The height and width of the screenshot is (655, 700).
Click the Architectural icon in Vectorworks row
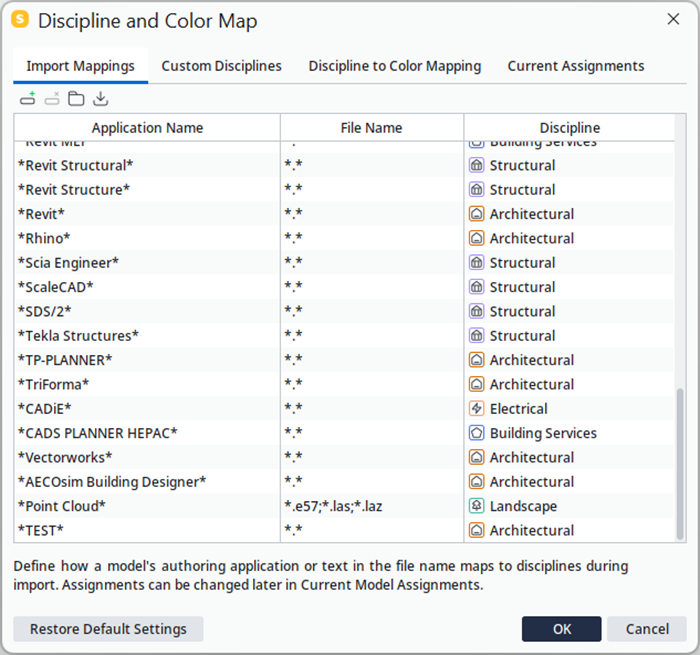pyautogui.click(x=476, y=457)
